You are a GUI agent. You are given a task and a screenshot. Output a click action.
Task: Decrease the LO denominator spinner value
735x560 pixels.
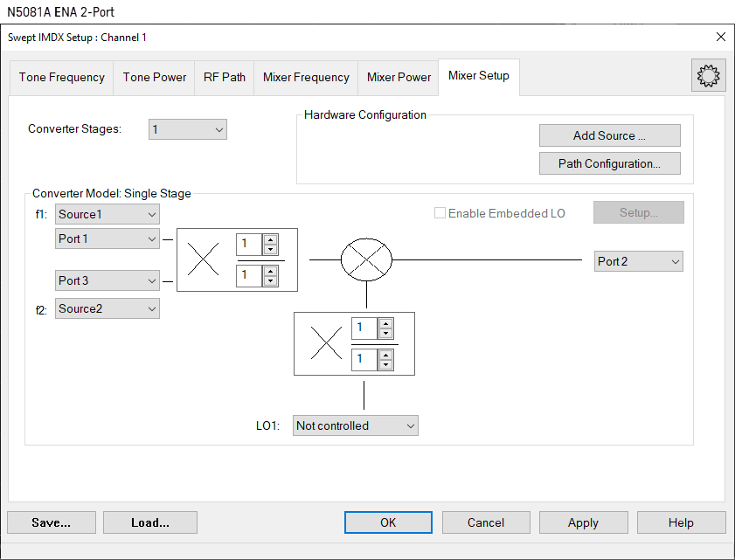coord(386,365)
